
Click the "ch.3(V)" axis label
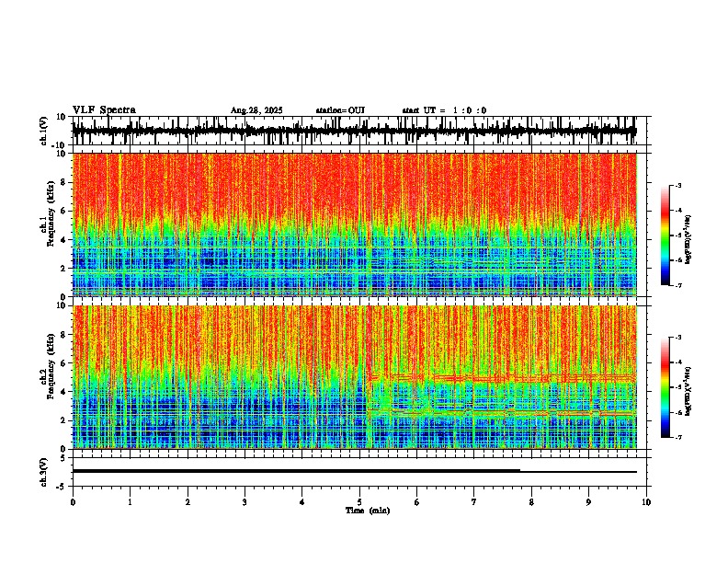tap(44, 472)
